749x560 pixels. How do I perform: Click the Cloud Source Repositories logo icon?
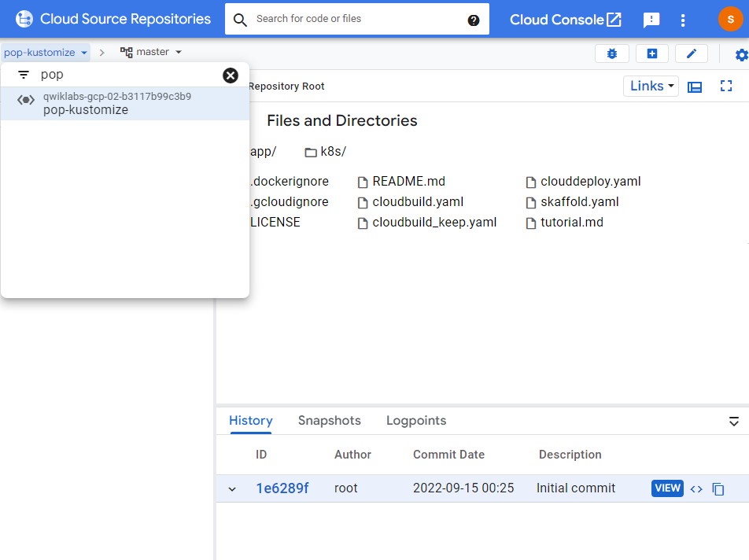tap(24, 19)
